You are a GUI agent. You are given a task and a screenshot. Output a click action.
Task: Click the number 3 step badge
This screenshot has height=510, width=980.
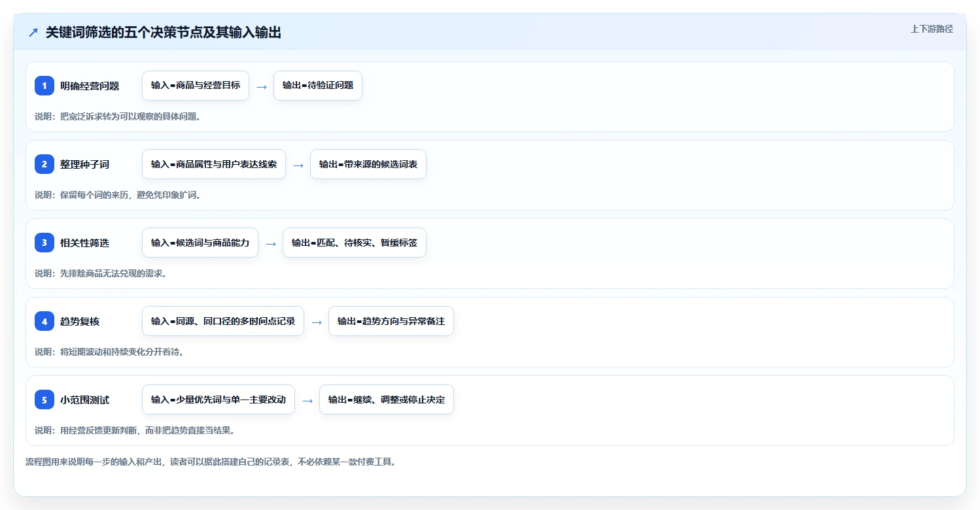(x=44, y=243)
